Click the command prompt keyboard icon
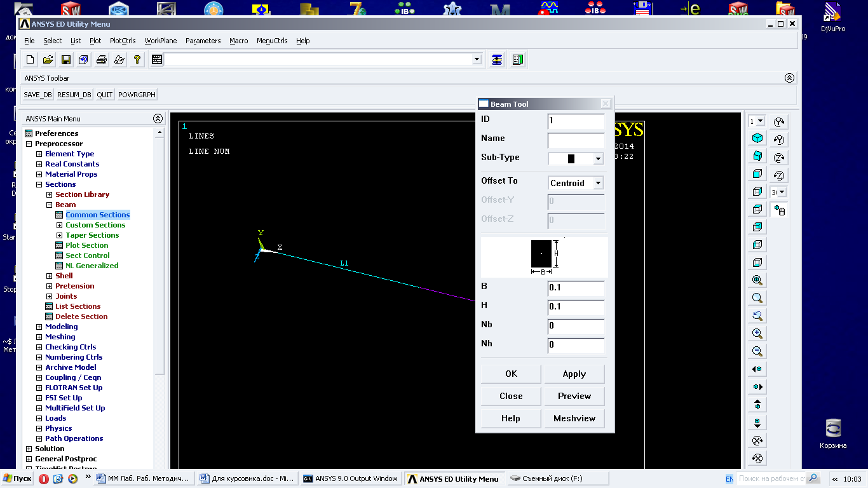Image resolution: width=868 pixels, height=488 pixels. tap(157, 60)
